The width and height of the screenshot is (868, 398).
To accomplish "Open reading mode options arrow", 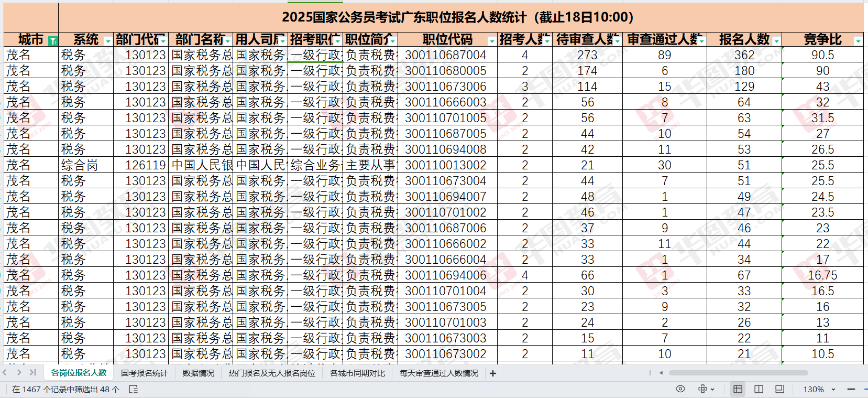I will point(713,390).
